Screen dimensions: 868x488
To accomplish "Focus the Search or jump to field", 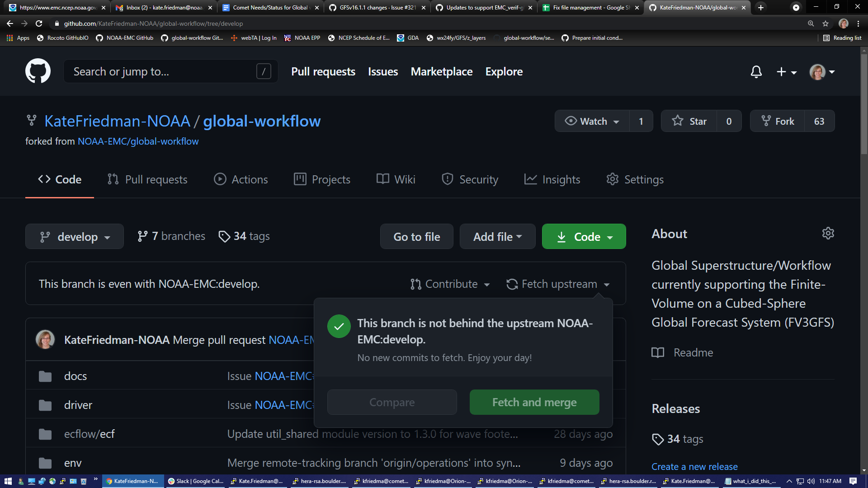I will (171, 71).
